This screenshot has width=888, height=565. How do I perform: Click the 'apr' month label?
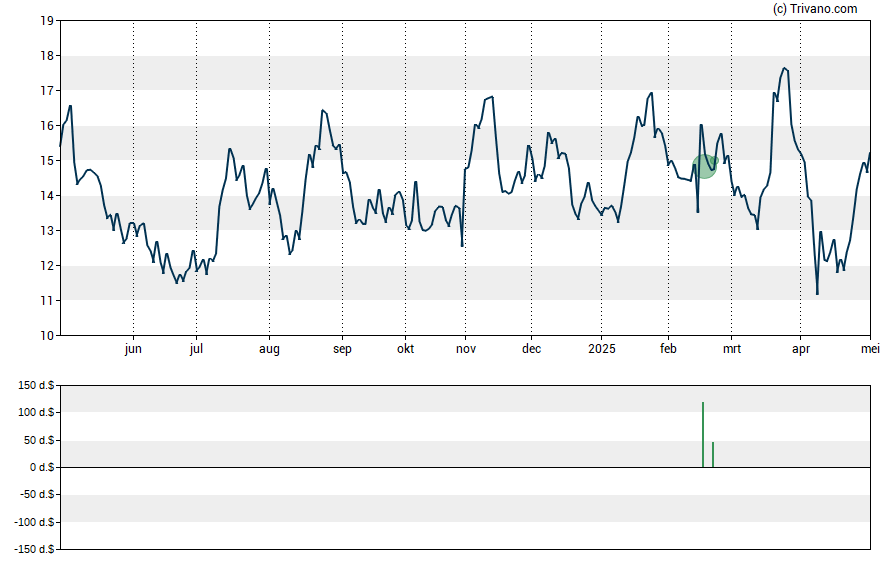(x=801, y=349)
